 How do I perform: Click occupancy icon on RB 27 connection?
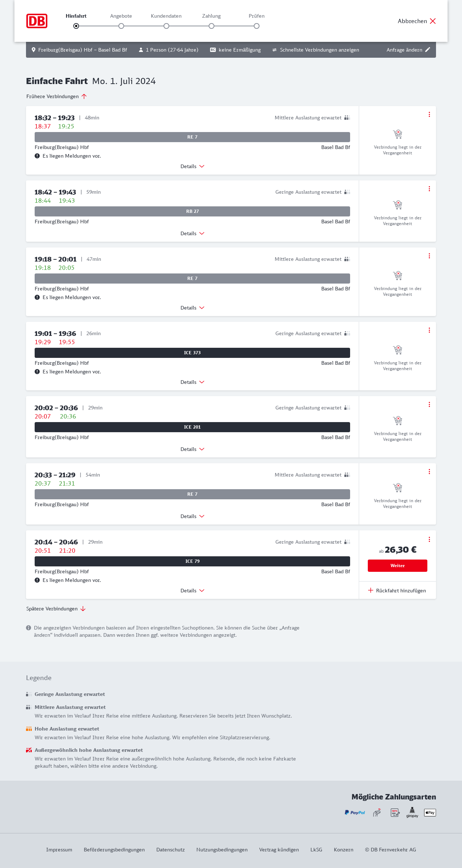tap(347, 192)
